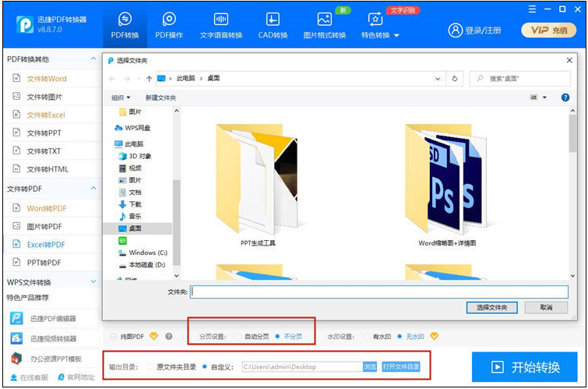The height and width of the screenshot is (389, 588).
Task: Click 开始转换 button
Action: [524, 367]
